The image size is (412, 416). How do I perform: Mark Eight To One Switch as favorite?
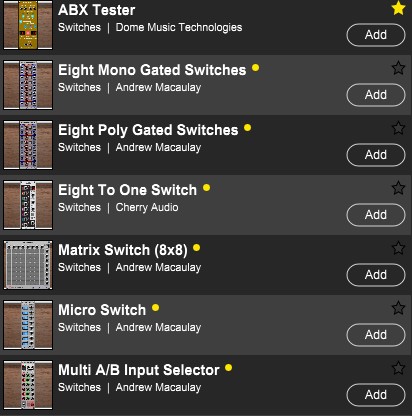coord(398,188)
